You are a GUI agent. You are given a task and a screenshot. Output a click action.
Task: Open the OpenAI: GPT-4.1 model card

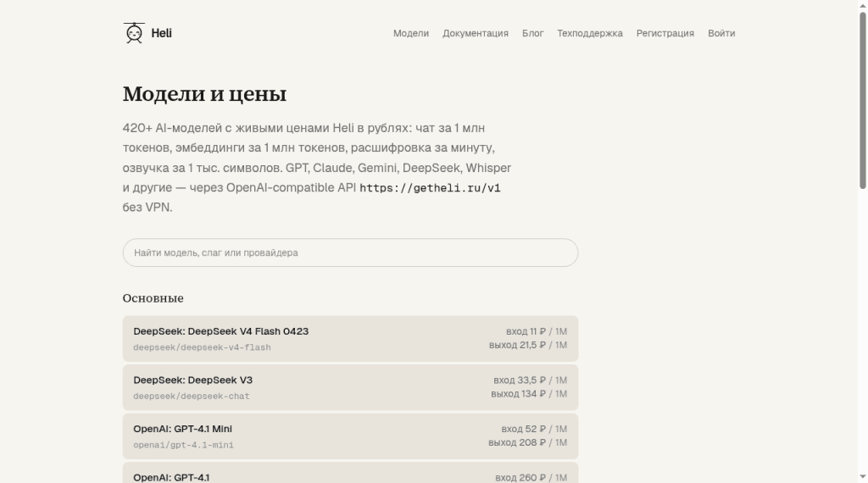click(350, 473)
